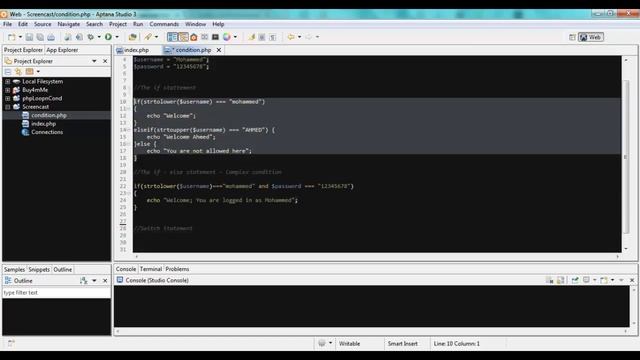Open dropdown next to New file icon
The height and width of the screenshot is (360, 640).
point(20,37)
